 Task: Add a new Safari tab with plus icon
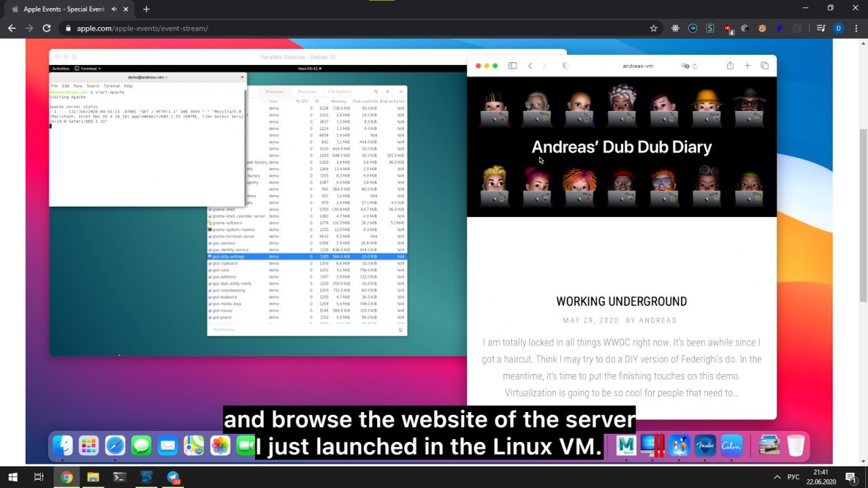click(x=747, y=66)
